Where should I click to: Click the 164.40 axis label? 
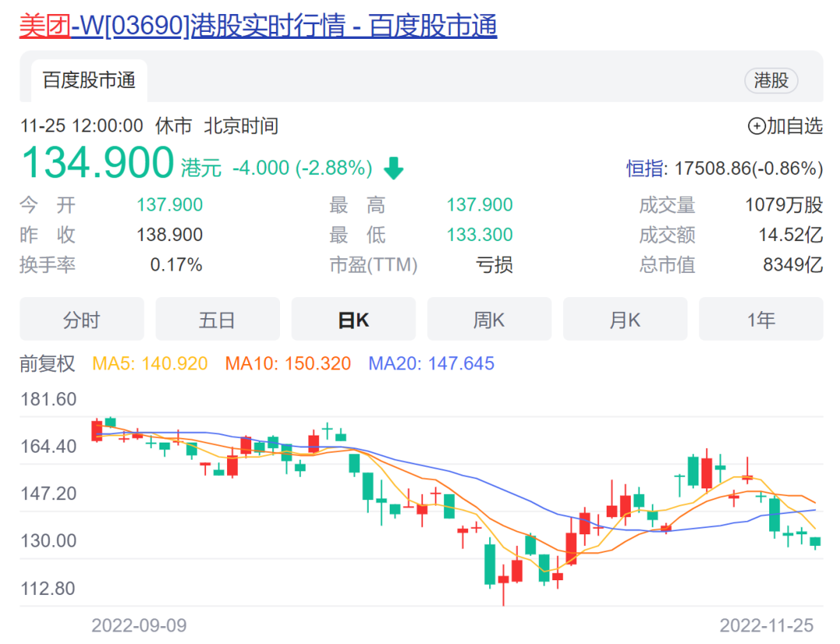click(48, 446)
